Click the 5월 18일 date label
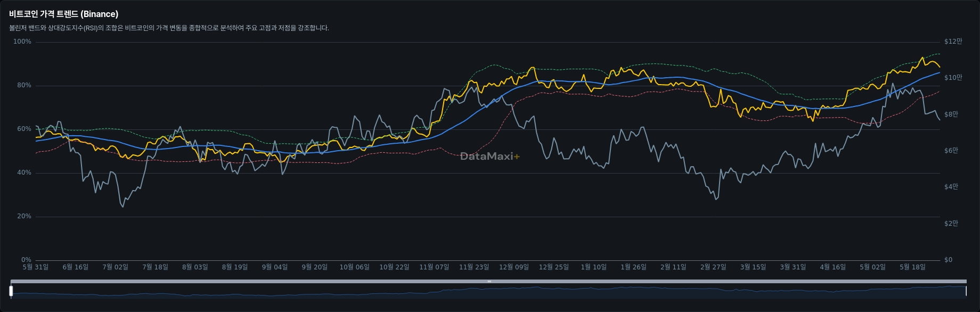Viewport: 980px width, 312px height. pos(912,267)
